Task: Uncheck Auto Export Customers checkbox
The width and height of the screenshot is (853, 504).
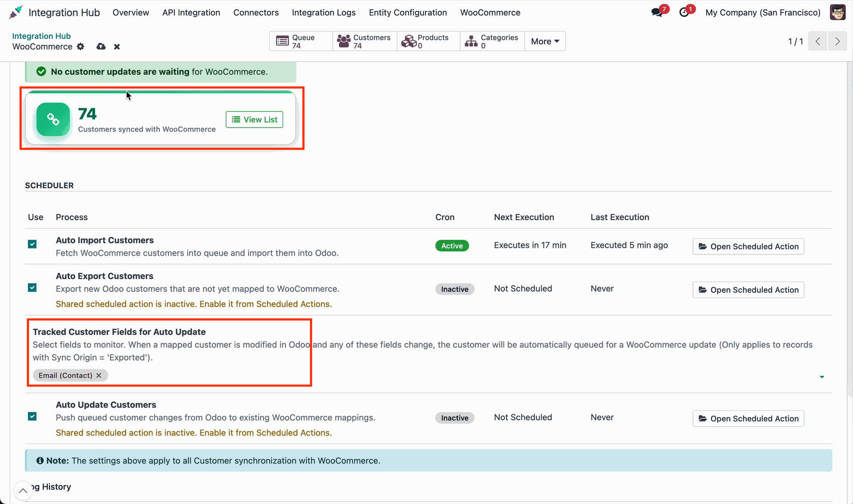Action: coord(32,288)
